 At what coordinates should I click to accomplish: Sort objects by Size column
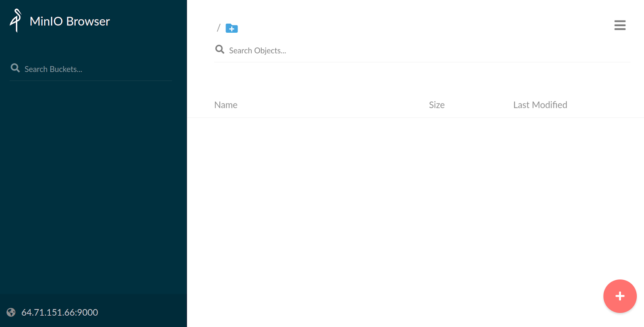[x=437, y=105]
